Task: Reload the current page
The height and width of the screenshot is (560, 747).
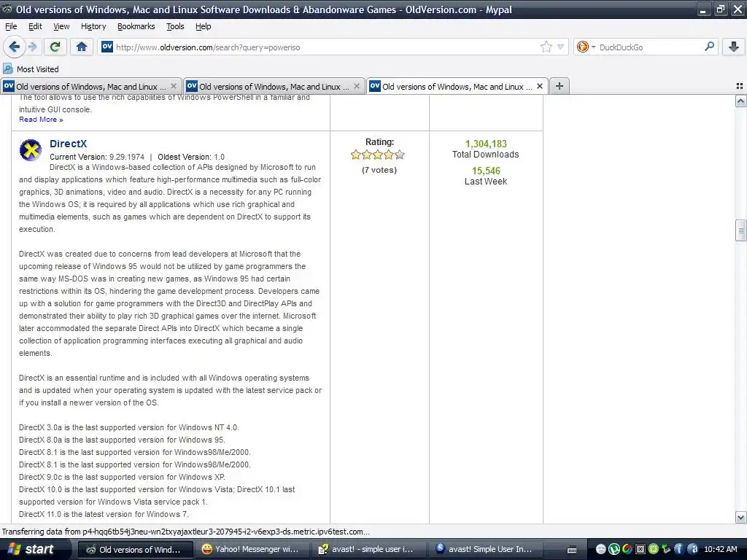Action: [x=55, y=47]
